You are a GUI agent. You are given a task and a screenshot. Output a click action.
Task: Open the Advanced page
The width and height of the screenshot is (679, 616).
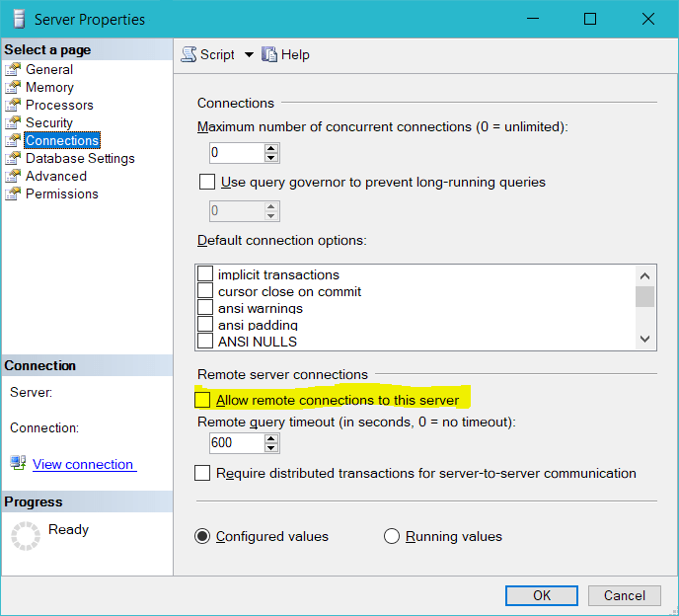pos(56,176)
